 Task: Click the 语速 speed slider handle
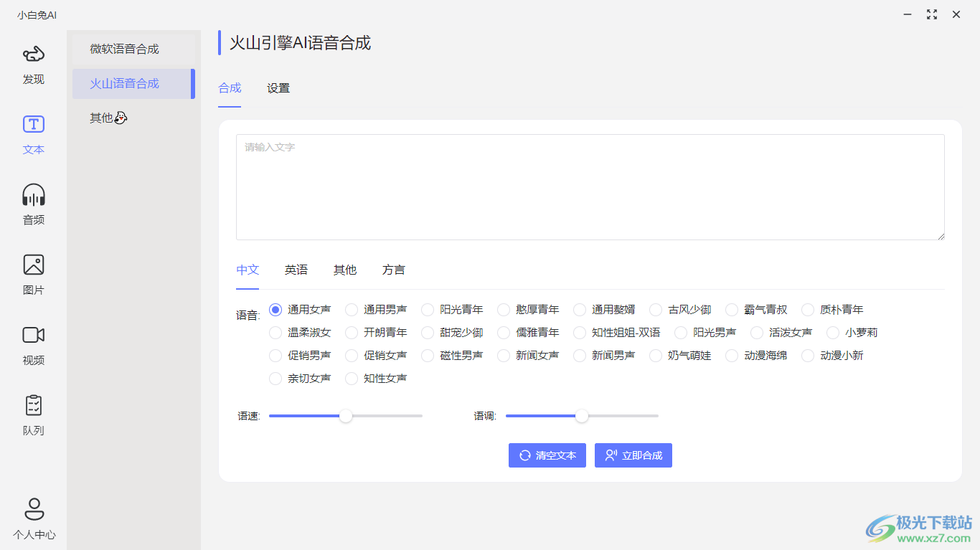[346, 416]
